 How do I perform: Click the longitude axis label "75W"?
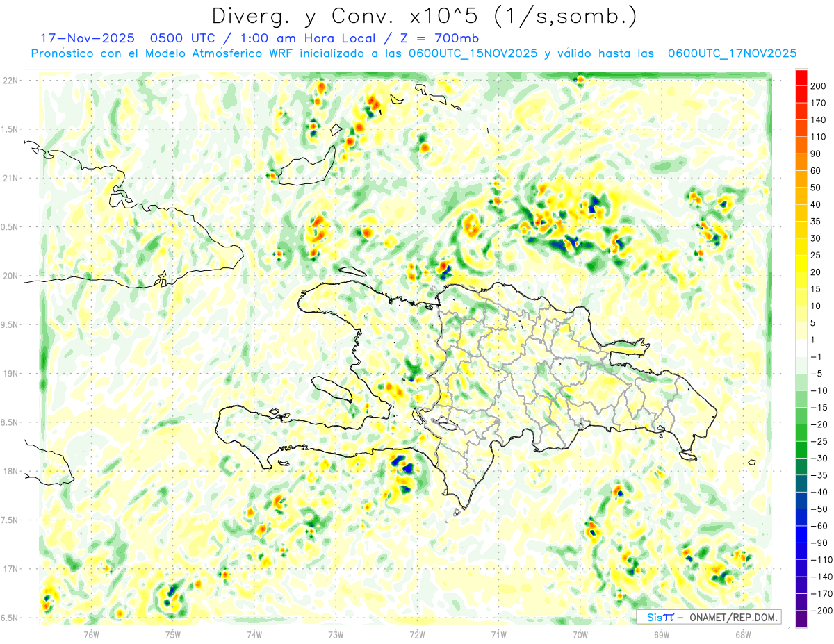tap(172, 634)
